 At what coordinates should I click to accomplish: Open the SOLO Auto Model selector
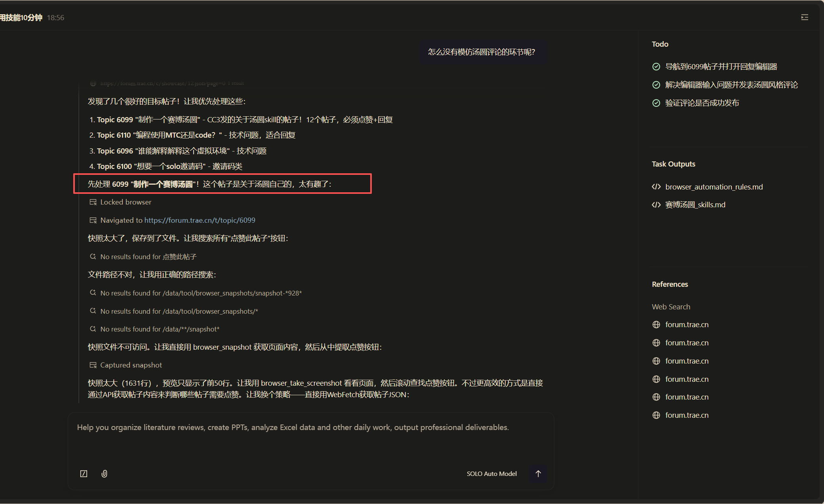point(491,474)
